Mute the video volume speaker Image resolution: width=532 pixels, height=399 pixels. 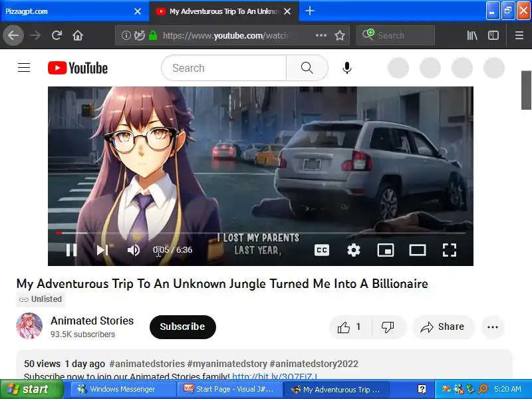point(134,250)
